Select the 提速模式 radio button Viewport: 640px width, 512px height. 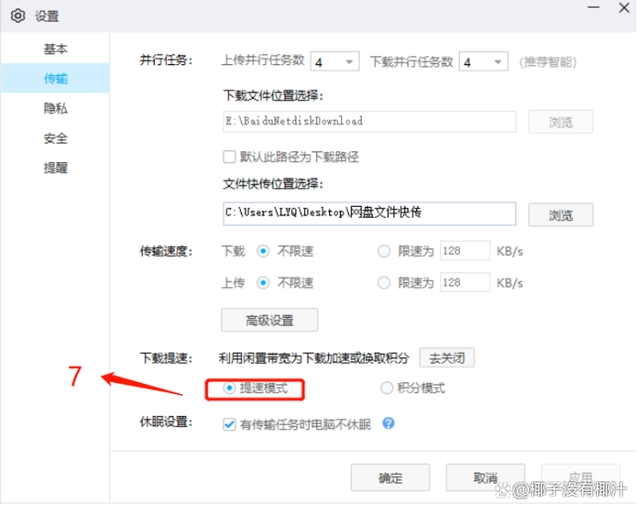[229, 388]
